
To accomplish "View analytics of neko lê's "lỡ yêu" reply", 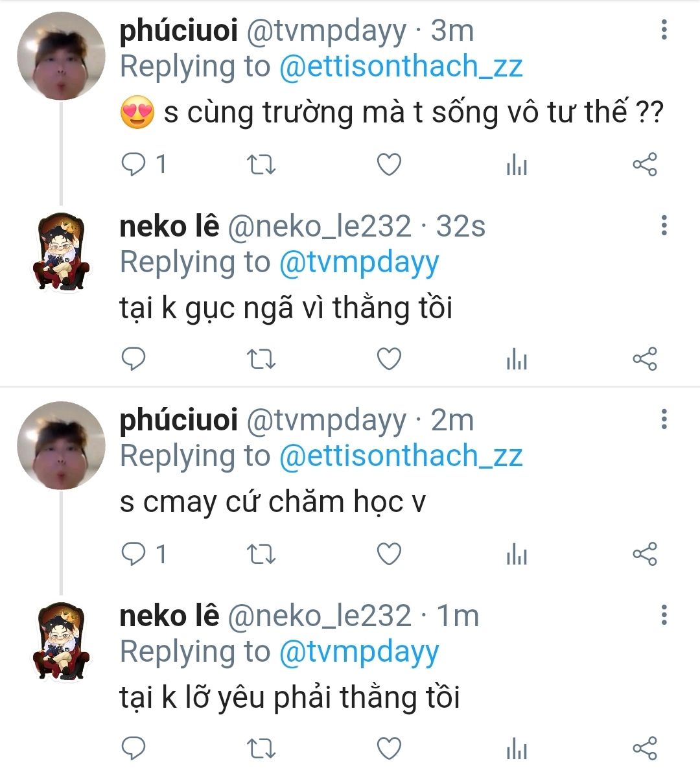I will pos(517,749).
